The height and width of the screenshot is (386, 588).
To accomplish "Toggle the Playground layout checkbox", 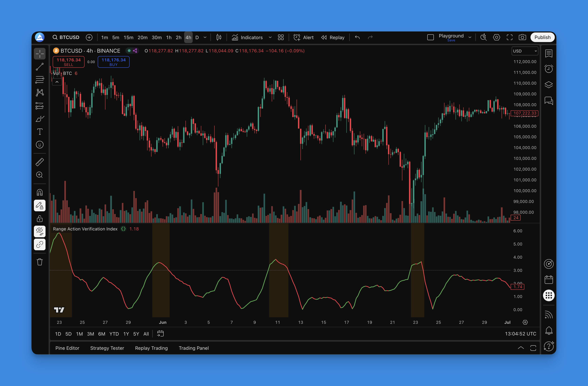I will coord(431,37).
